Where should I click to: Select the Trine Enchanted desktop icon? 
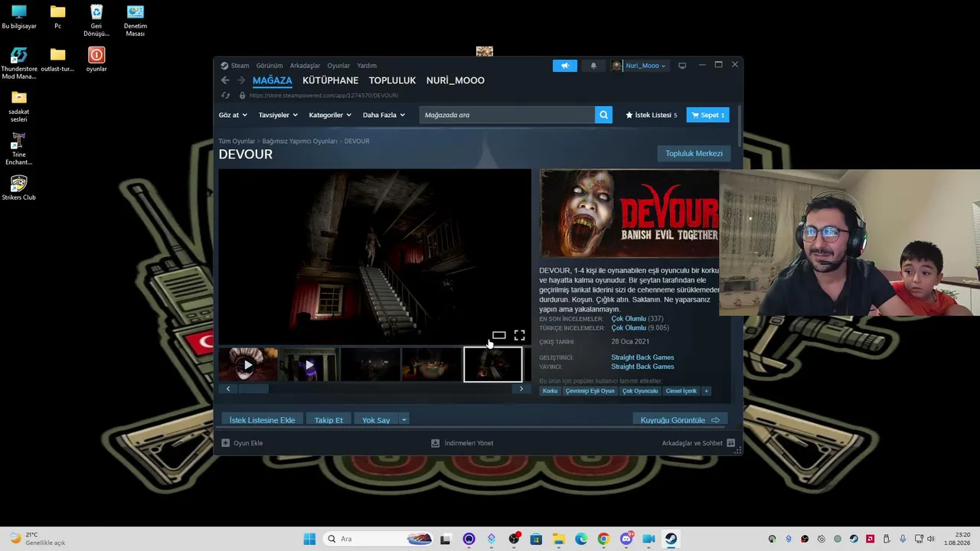click(x=19, y=148)
